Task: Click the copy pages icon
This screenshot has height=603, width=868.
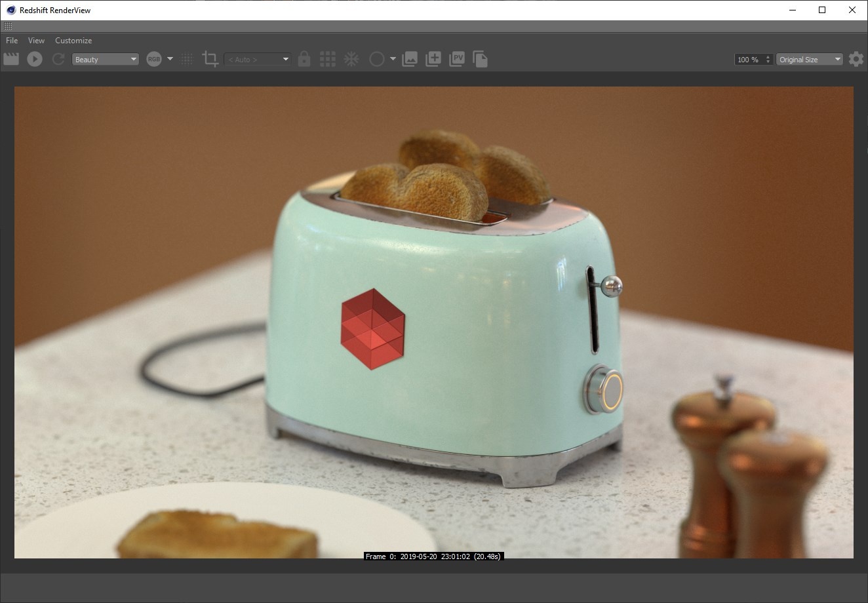Action: point(480,59)
